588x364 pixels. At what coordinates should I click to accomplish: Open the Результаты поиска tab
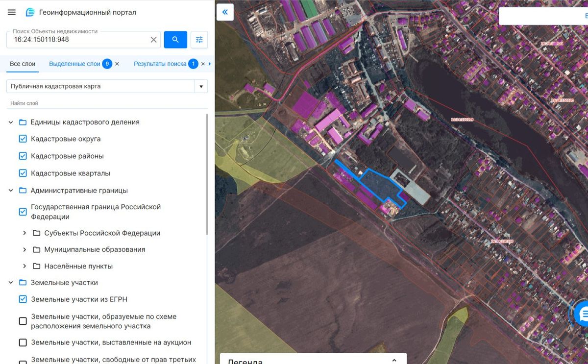pos(160,64)
